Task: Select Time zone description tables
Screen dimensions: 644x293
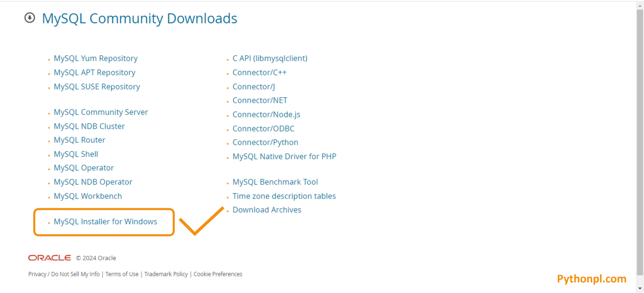Action: pyautogui.click(x=284, y=196)
